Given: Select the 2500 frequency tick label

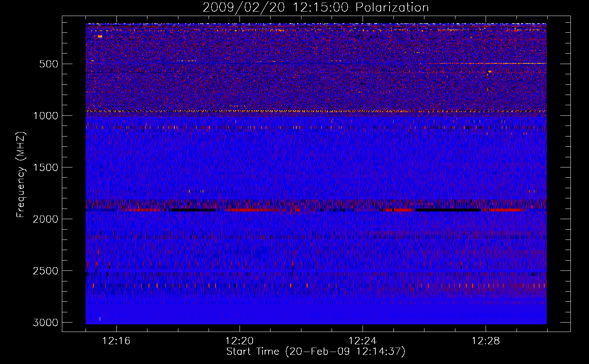Looking at the screenshot, I should tap(46, 271).
